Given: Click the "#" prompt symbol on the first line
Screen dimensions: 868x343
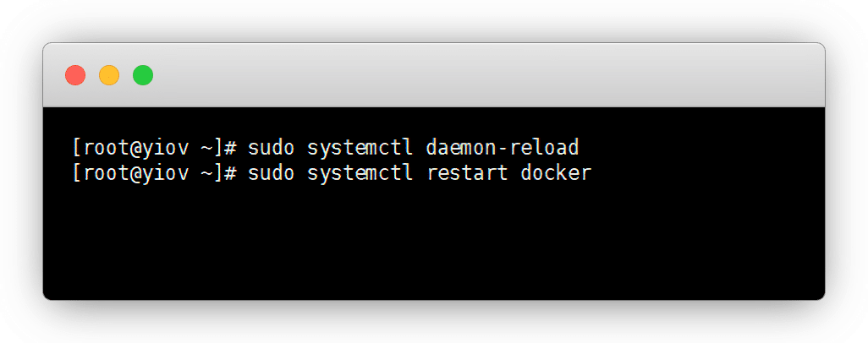Looking at the screenshot, I should (228, 148).
